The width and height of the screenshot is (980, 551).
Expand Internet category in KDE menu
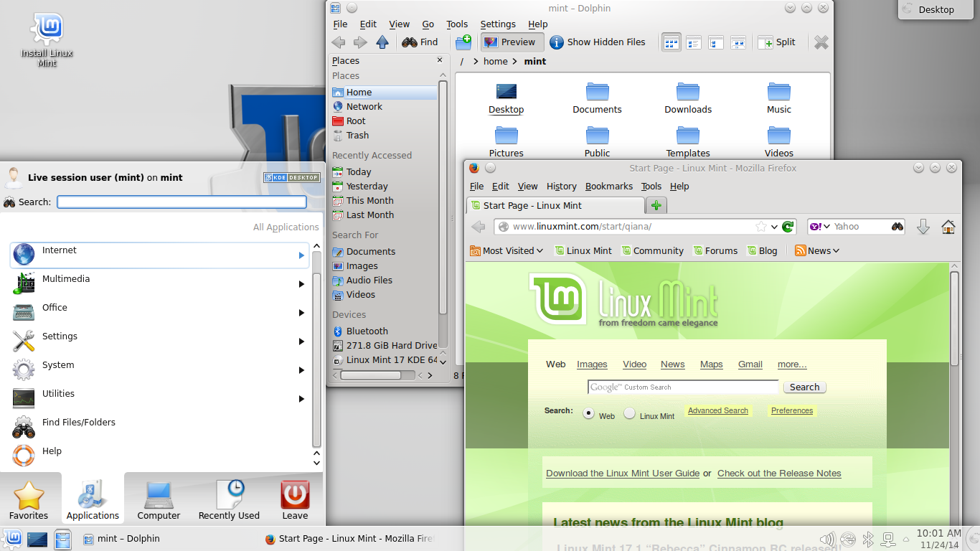click(159, 255)
